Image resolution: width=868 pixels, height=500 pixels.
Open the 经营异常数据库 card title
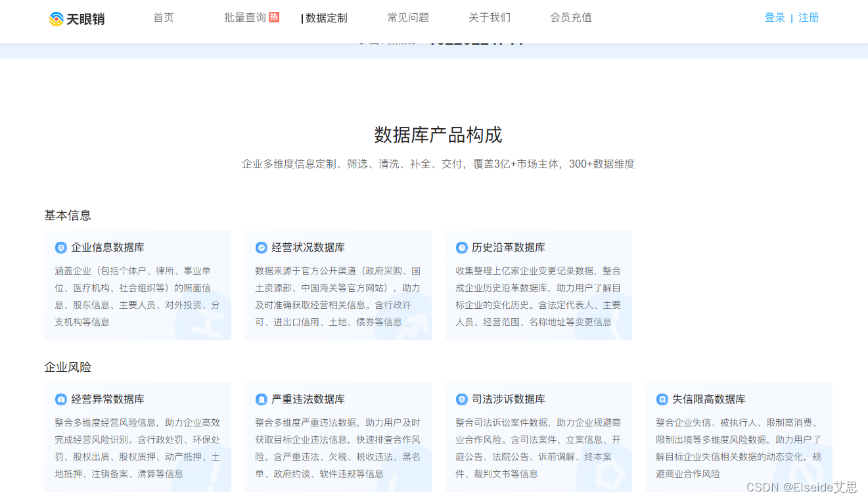click(x=108, y=399)
